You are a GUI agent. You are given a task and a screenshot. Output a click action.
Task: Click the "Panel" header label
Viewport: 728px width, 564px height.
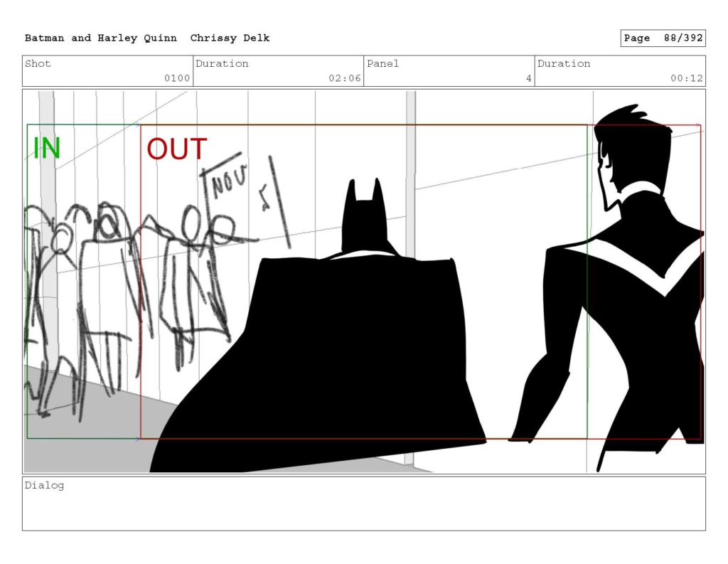point(382,63)
